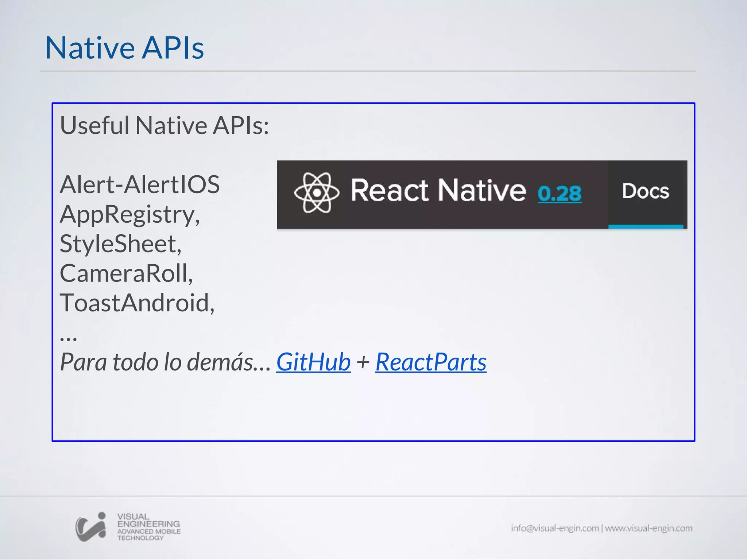Image resolution: width=747 pixels, height=560 pixels.
Task: Click the 'Native APIs' slide title
Action: pos(124,47)
